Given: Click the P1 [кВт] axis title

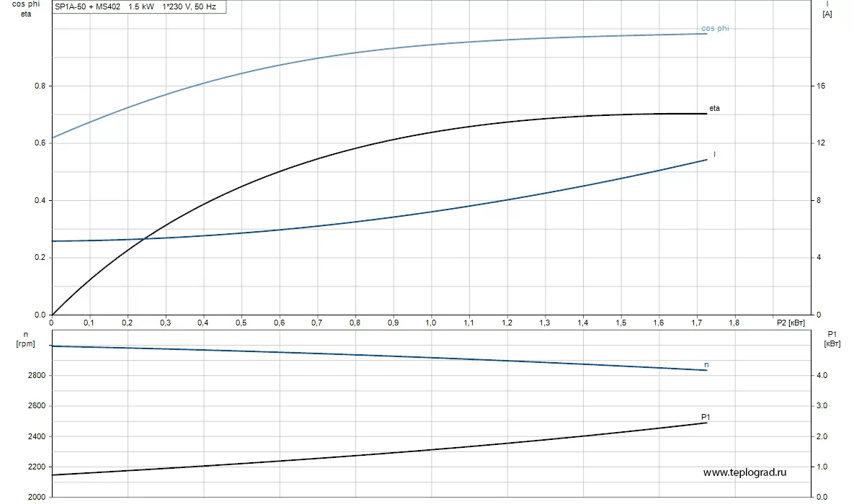Looking at the screenshot, I should (832, 339).
